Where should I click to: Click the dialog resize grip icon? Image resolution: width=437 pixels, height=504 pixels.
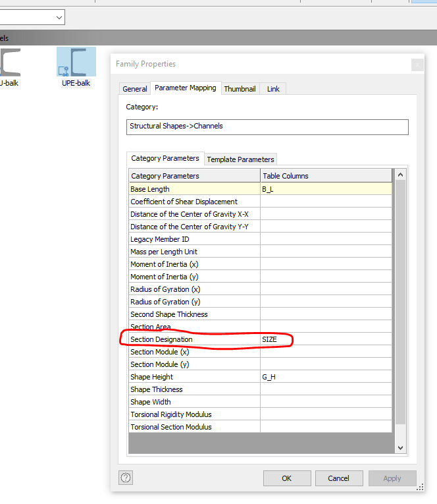[x=420, y=487]
